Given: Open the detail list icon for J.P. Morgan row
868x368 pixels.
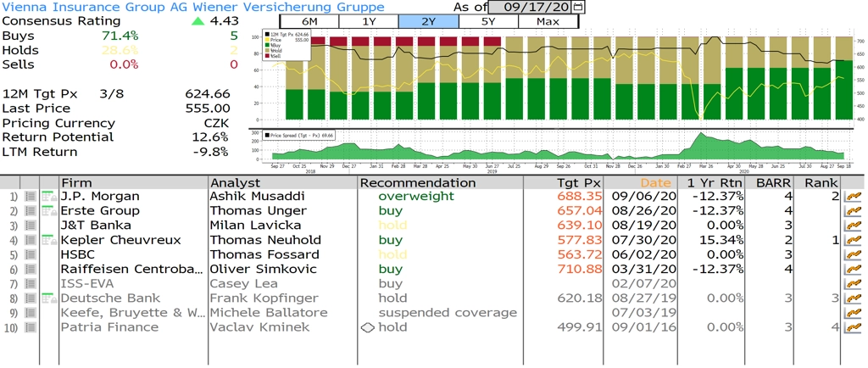Looking at the screenshot, I should (x=31, y=196).
